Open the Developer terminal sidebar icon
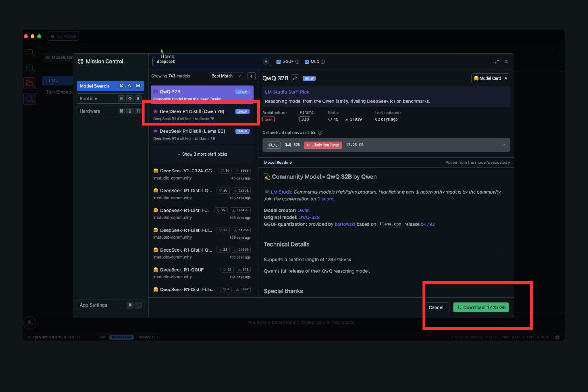 coord(29,68)
